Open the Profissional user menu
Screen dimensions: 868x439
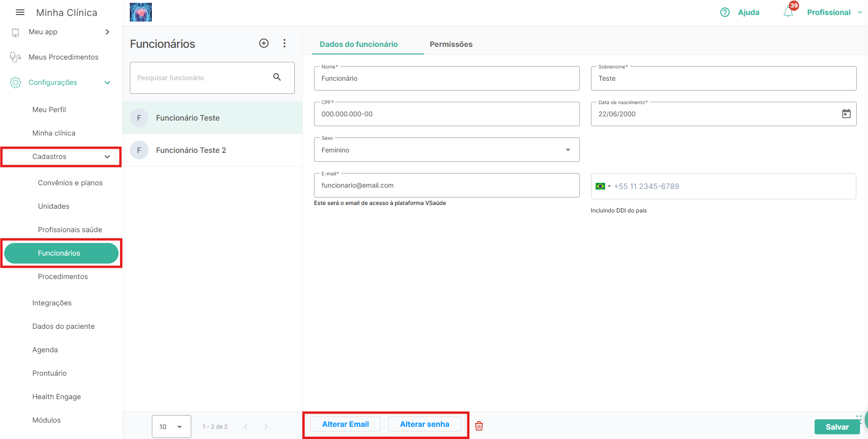[x=834, y=12]
